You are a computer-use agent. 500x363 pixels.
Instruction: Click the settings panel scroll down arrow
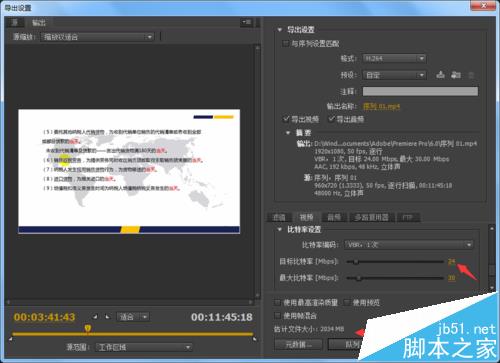pos(492,287)
